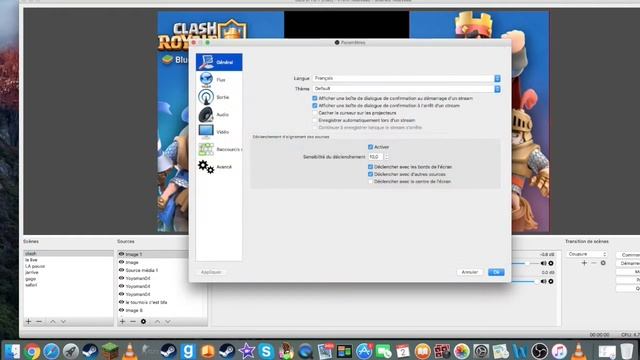Toggle Déclencher avec d'autres sources
This screenshot has width=640, height=360.
(371, 174)
